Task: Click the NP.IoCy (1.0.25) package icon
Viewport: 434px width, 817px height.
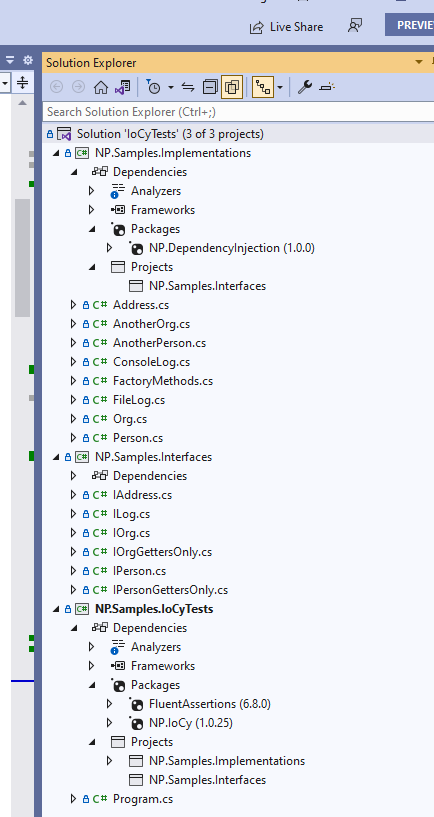Action: coord(136,723)
